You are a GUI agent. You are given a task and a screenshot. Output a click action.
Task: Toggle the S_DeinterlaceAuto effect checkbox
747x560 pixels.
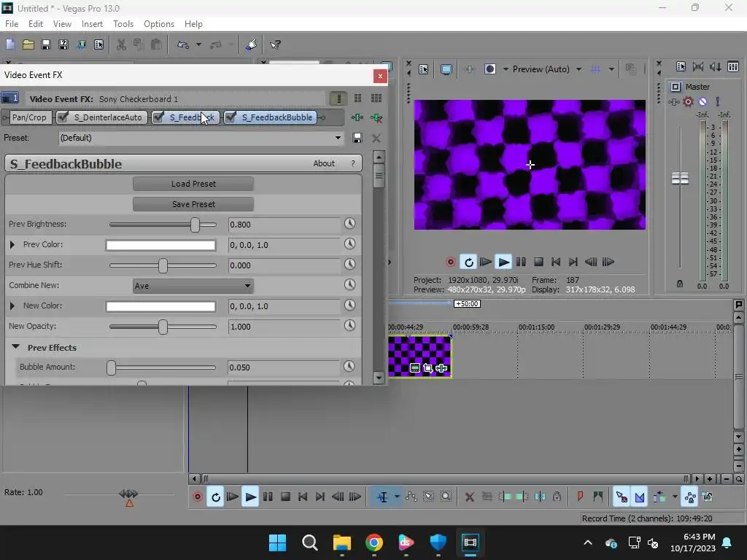click(x=63, y=117)
